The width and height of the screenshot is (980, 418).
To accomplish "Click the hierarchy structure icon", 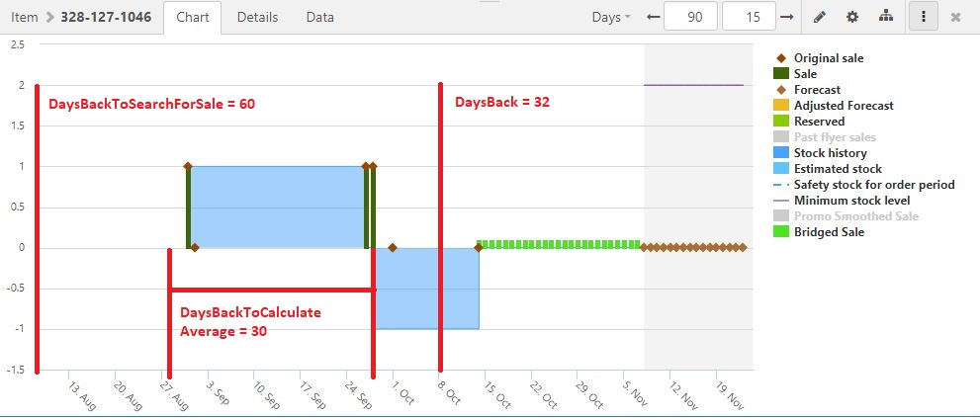I will 886,17.
